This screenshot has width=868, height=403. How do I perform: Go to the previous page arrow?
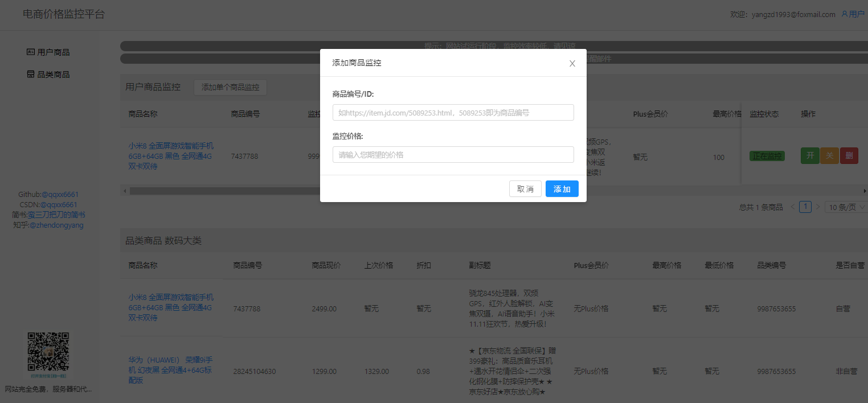click(793, 207)
